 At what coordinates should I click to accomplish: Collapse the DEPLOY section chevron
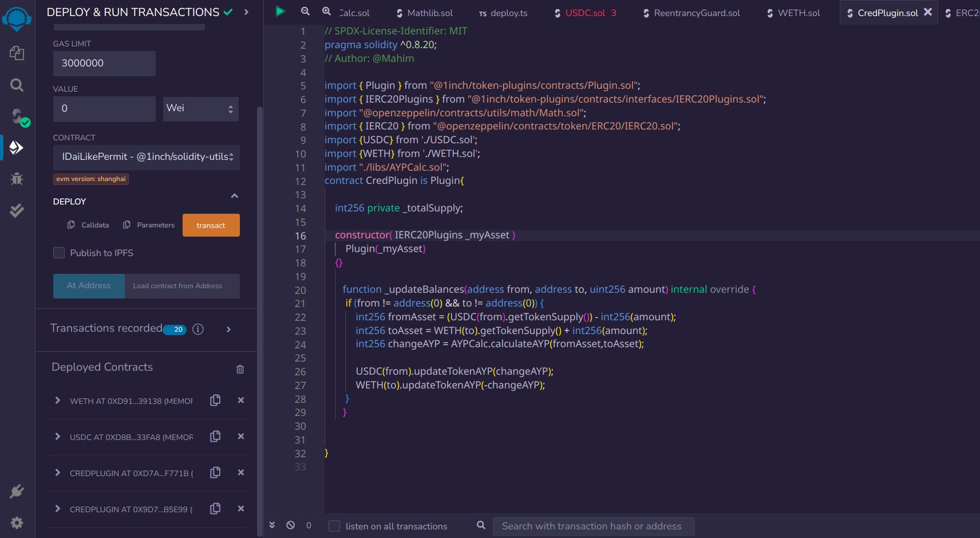click(x=234, y=196)
